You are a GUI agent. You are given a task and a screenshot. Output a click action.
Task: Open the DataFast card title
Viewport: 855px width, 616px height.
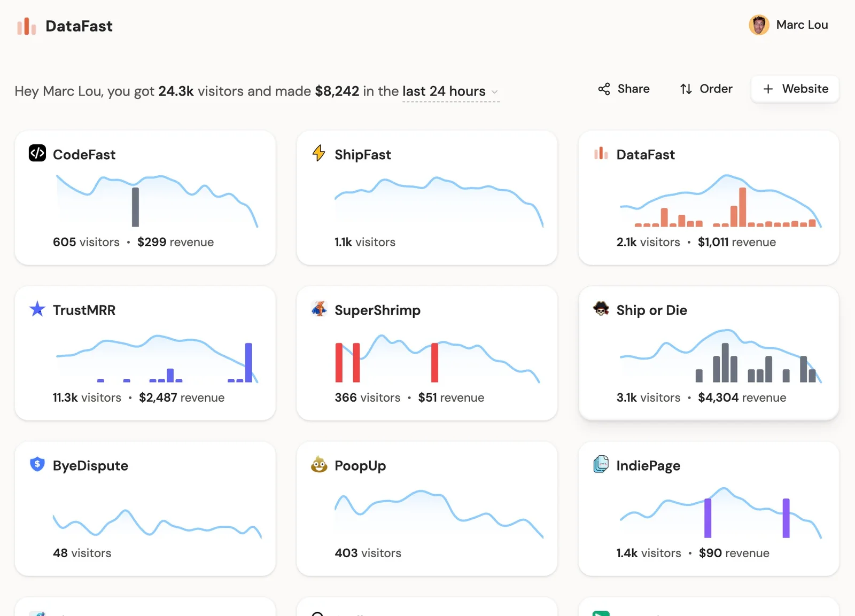[646, 154]
